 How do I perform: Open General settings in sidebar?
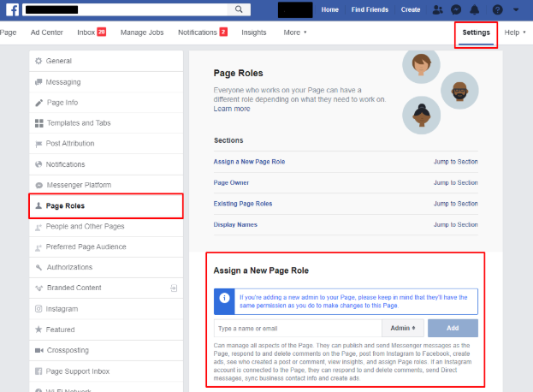point(106,61)
